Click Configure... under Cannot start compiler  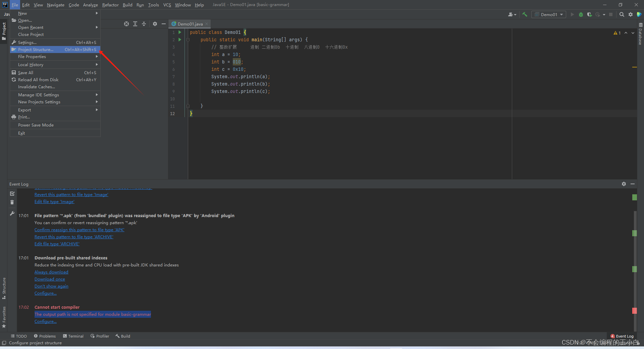tap(46, 321)
